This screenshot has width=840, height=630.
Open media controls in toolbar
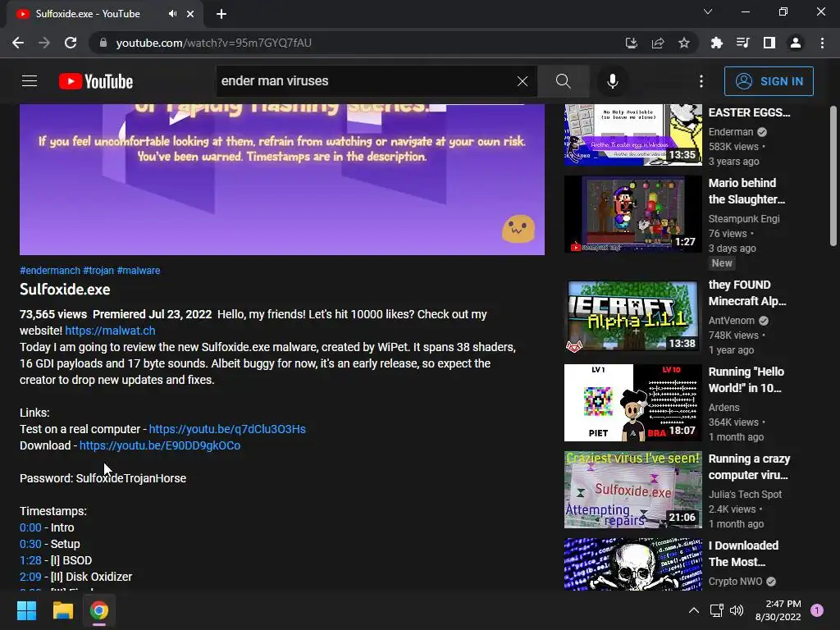742,43
